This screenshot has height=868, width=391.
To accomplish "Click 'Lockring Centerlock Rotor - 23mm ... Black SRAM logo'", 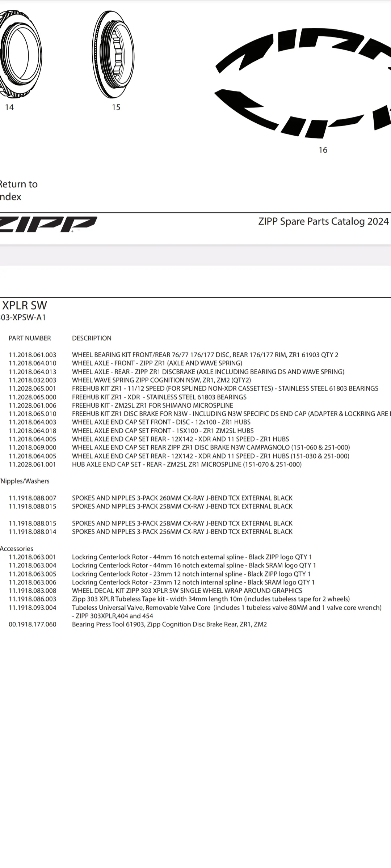I will pos(193,582).
